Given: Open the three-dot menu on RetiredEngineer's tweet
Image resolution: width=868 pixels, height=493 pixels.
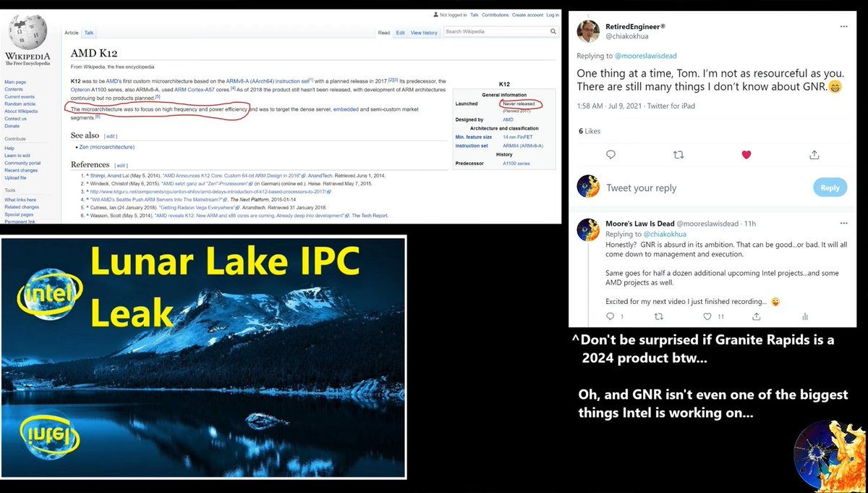Looking at the screenshot, I should pyautogui.click(x=843, y=26).
